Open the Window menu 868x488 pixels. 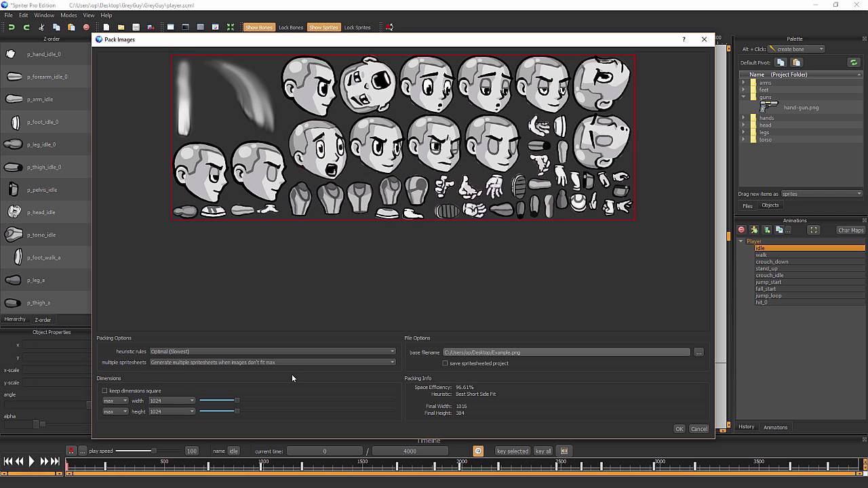[44, 15]
